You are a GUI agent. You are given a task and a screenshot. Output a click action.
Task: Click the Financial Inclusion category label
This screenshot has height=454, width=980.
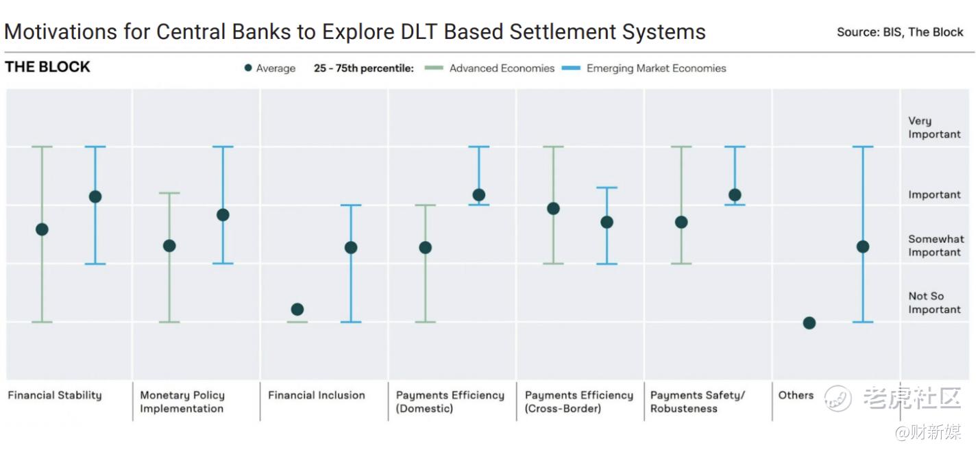pos(317,395)
